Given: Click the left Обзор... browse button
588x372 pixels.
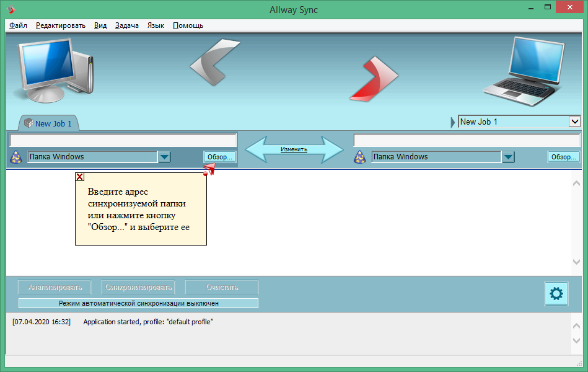Looking at the screenshot, I should [x=220, y=157].
